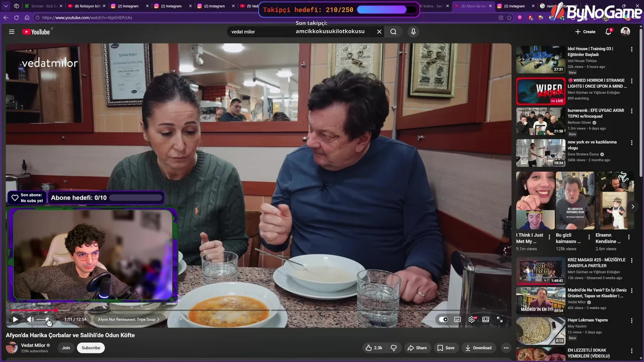The image size is (644, 362).
Task: Mute the video volume
Action: pos(30,319)
